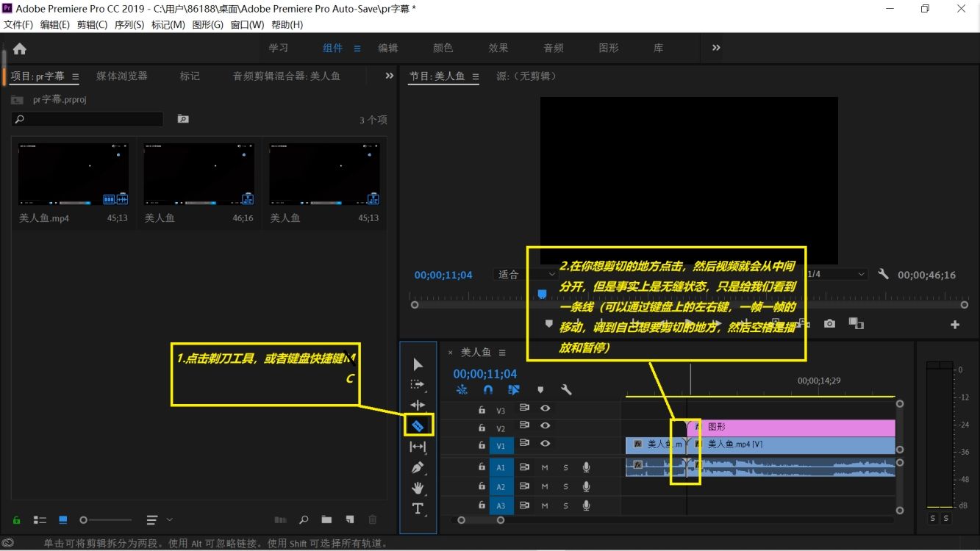Screen dimensions: 980x551
Task: Toggle sync lock on track V2
Action: [x=524, y=425]
